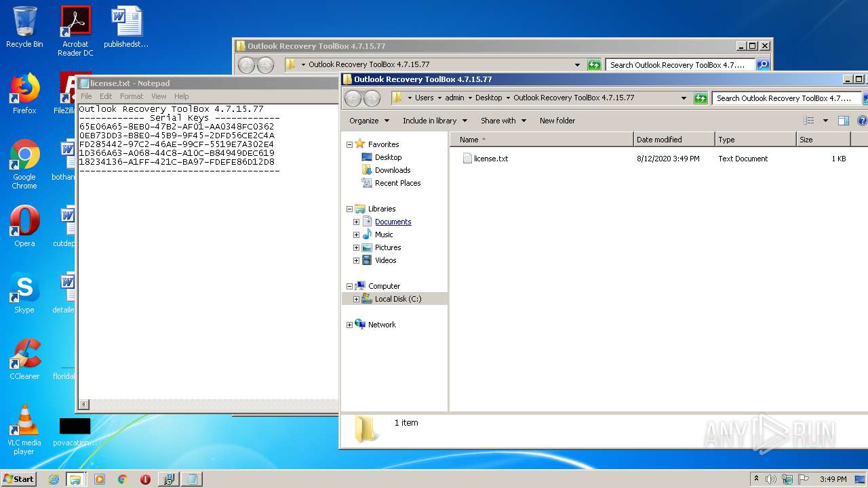Click Windows Explorer taskbar icon
Viewport: 868px width, 488px height.
[x=75, y=479]
